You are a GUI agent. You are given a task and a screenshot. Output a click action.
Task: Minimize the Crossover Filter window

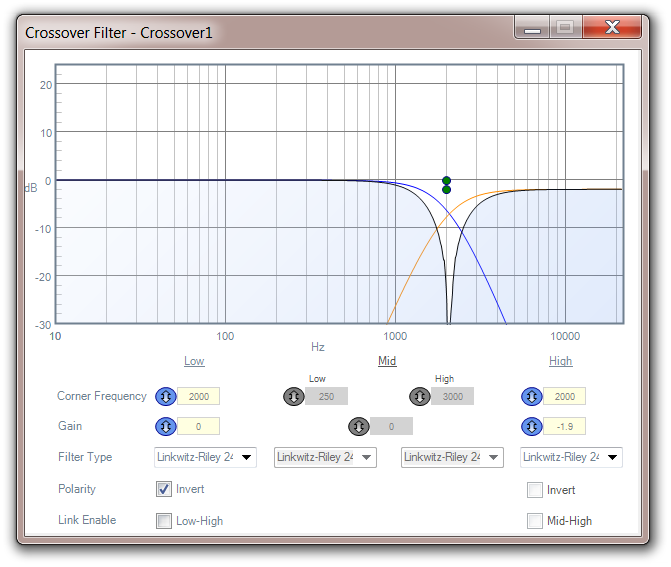[x=532, y=28]
